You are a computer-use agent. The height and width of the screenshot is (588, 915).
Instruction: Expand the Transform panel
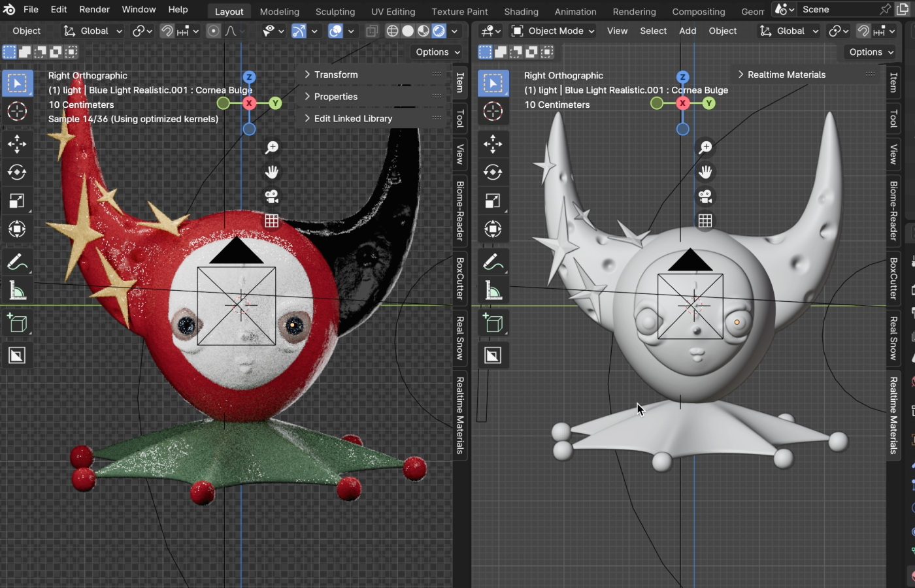(336, 74)
